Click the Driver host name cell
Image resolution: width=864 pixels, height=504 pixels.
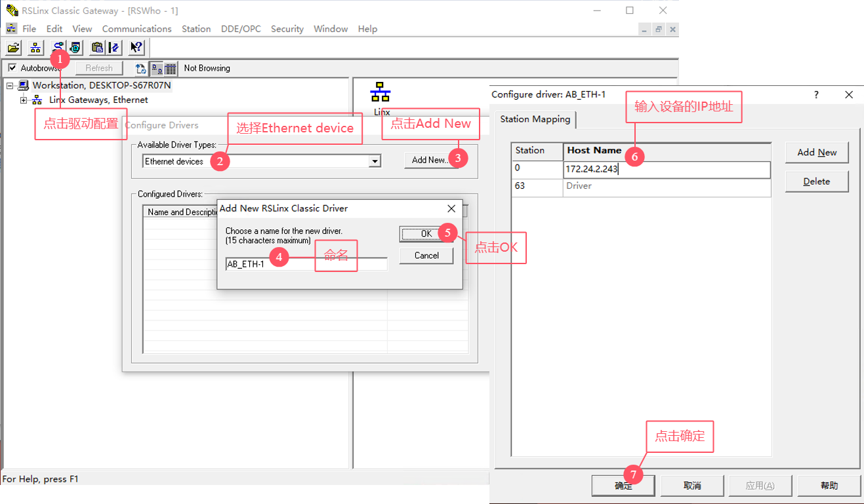tap(667, 187)
